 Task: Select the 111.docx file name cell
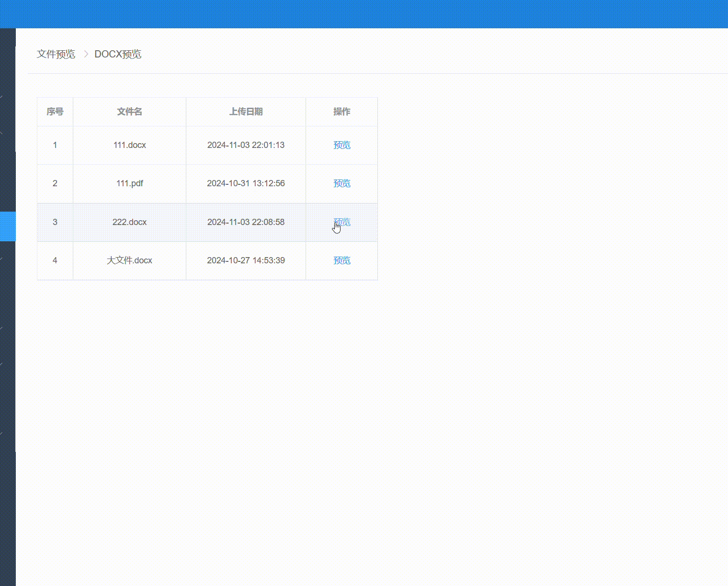[130, 145]
